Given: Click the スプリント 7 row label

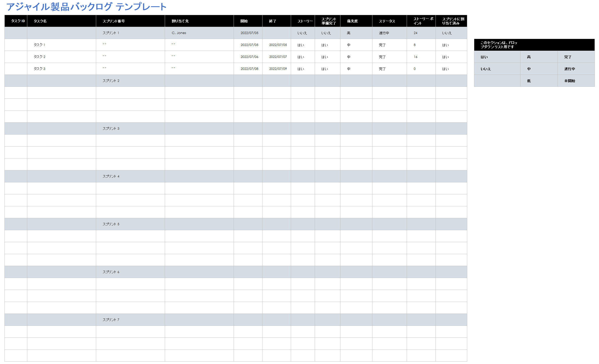Looking at the screenshot, I should [x=130, y=320].
